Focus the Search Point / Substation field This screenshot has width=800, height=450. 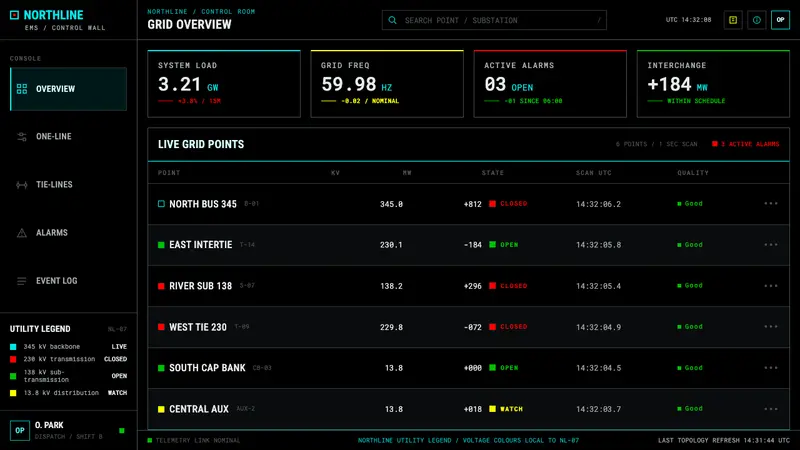(x=494, y=20)
